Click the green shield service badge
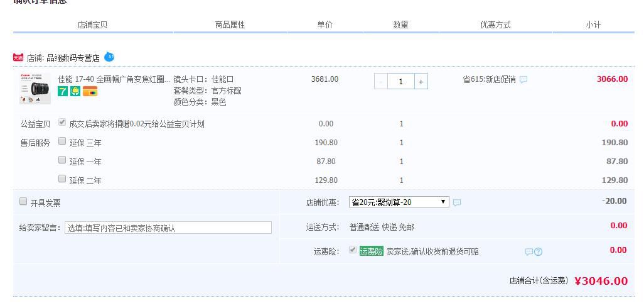 [75, 91]
